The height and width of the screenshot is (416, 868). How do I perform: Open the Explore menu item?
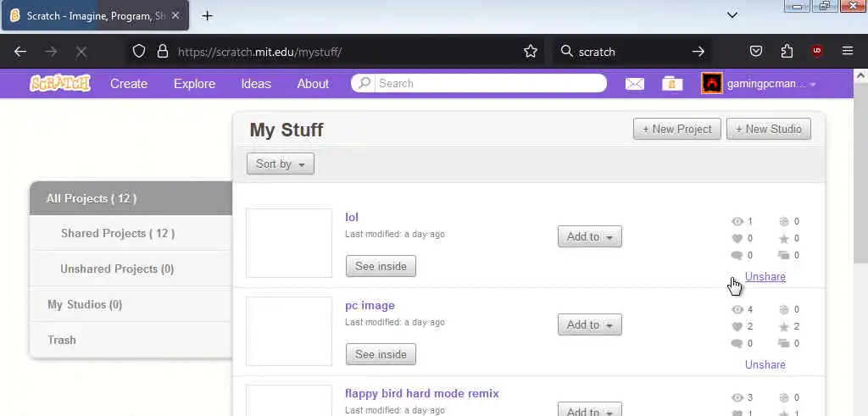pyautogui.click(x=194, y=84)
